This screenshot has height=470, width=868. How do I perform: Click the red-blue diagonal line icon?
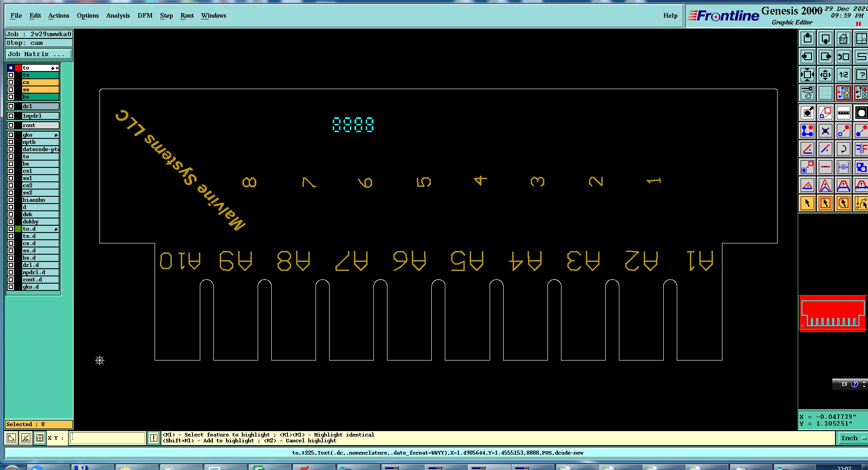pyautogui.click(x=826, y=149)
